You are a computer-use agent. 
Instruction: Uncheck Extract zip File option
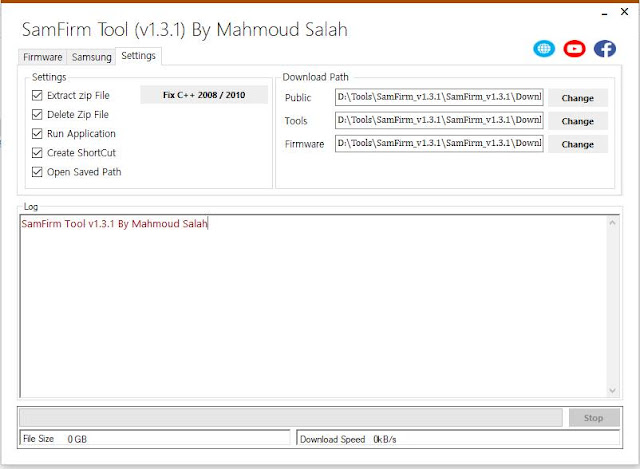click(x=37, y=96)
